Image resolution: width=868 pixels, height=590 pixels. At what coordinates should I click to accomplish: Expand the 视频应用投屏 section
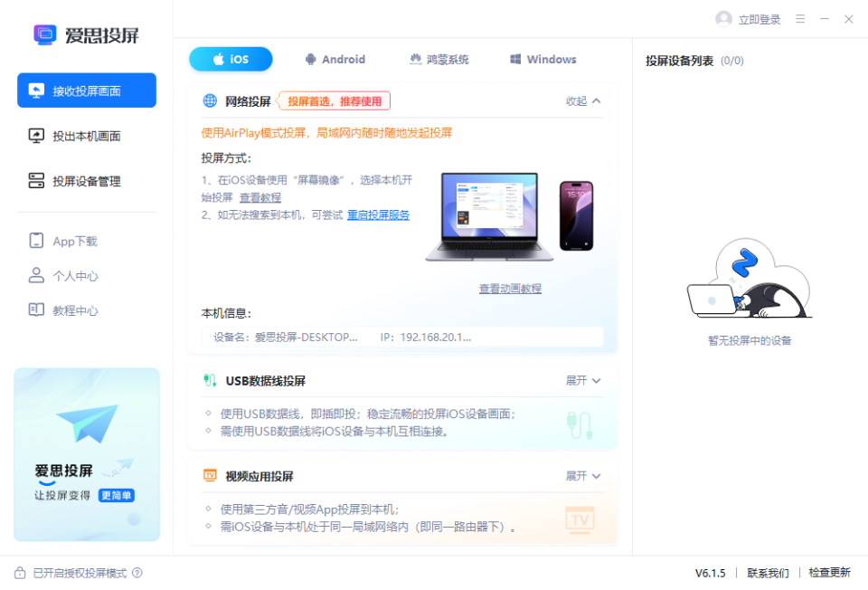click(x=583, y=476)
